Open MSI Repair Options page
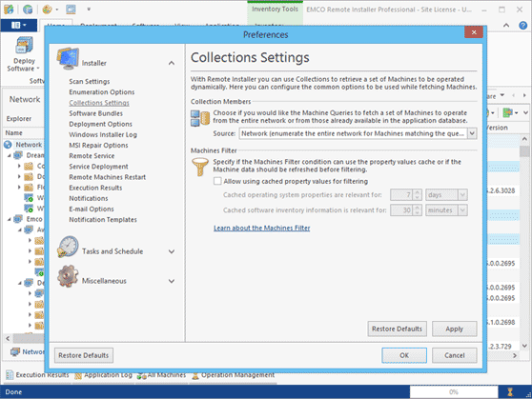 pyautogui.click(x=98, y=145)
